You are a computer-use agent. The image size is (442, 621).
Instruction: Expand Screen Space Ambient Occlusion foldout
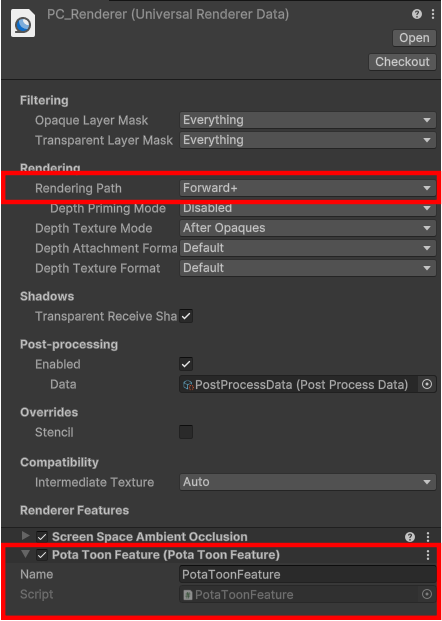pos(26,536)
